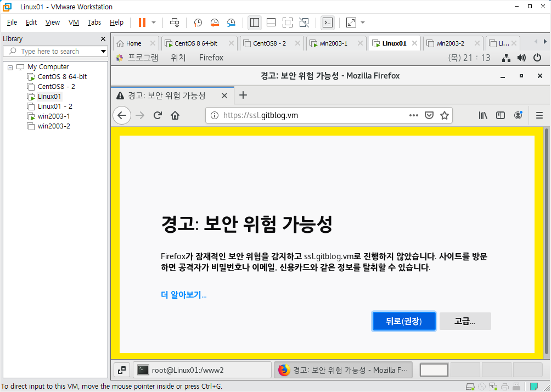
Task: Switch to VMware Unity mode
Action: coord(304,23)
